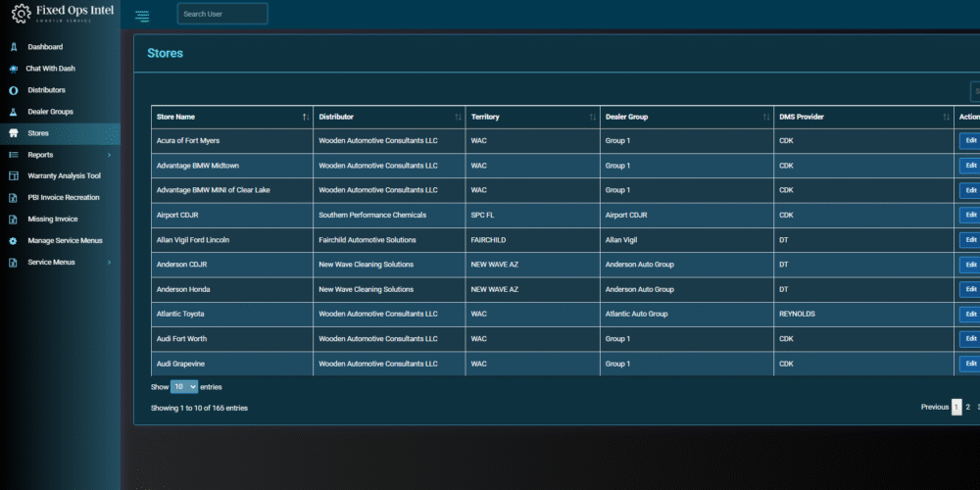Go to page 2 of stores

(967, 407)
